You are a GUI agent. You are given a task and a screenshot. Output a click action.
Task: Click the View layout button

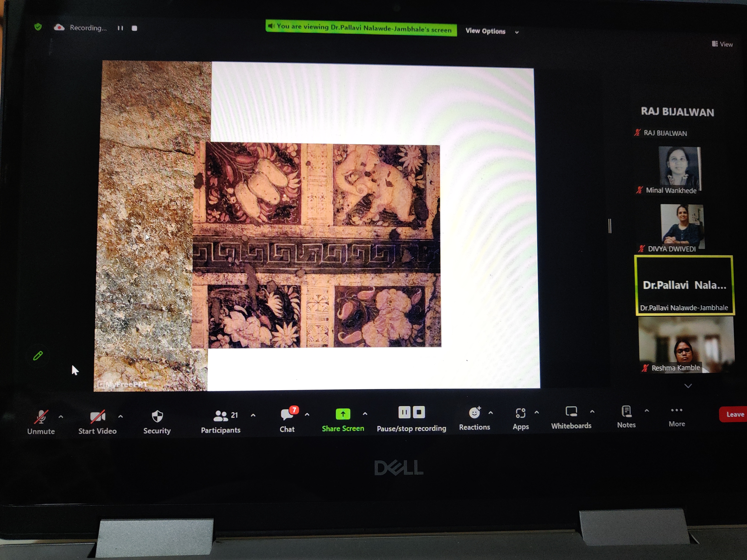[x=722, y=44]
